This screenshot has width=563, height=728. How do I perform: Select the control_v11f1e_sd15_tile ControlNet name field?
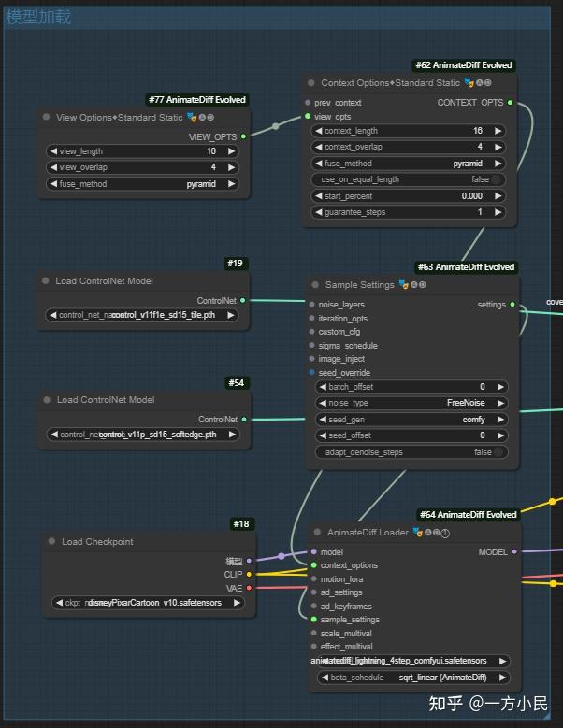pos(142,315)
